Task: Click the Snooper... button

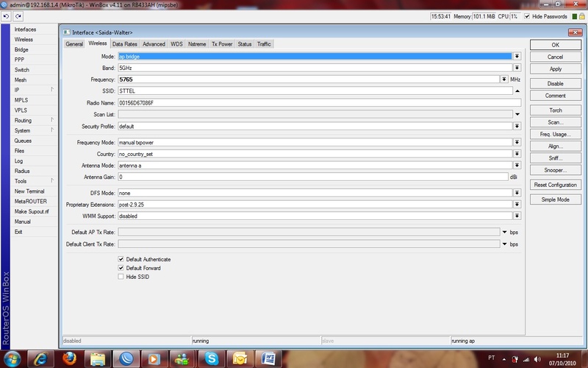Action: pyautogui.click(x=556, y=170)
